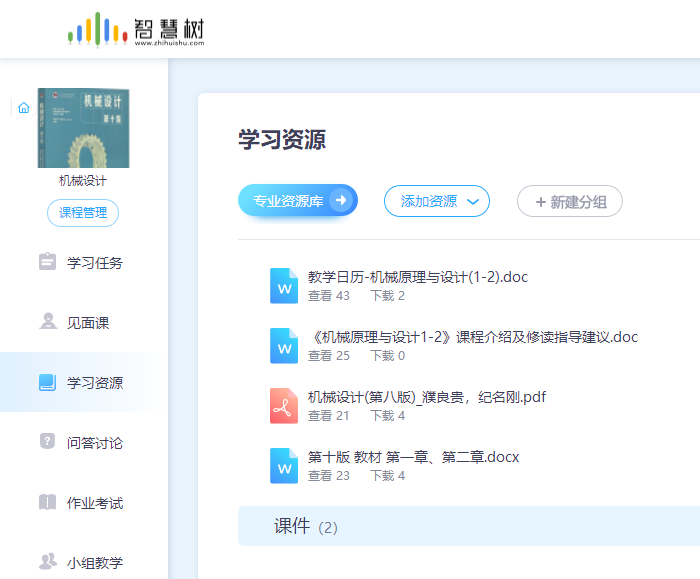
Task: Click the 问答讨论 question mark icon
Action: [x=47, y=442]
